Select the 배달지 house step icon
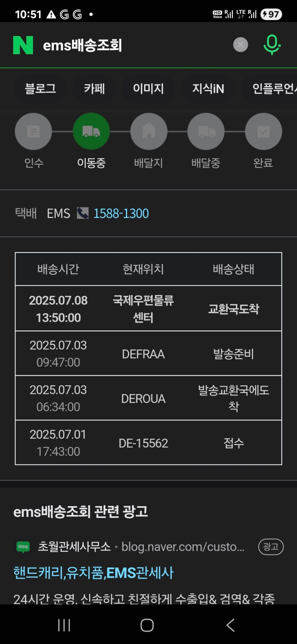Image resolution: width=297 pixels, height=644 pixels. (x=148, y=132)
